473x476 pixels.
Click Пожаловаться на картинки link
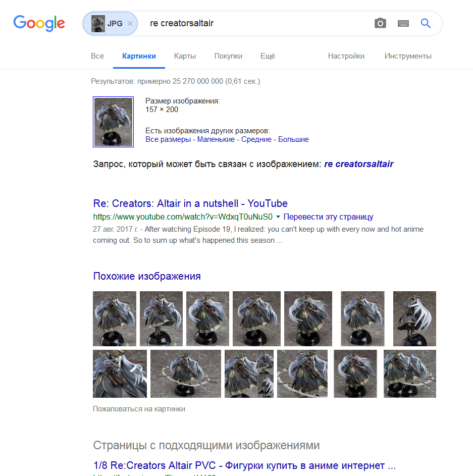point(139,409)
